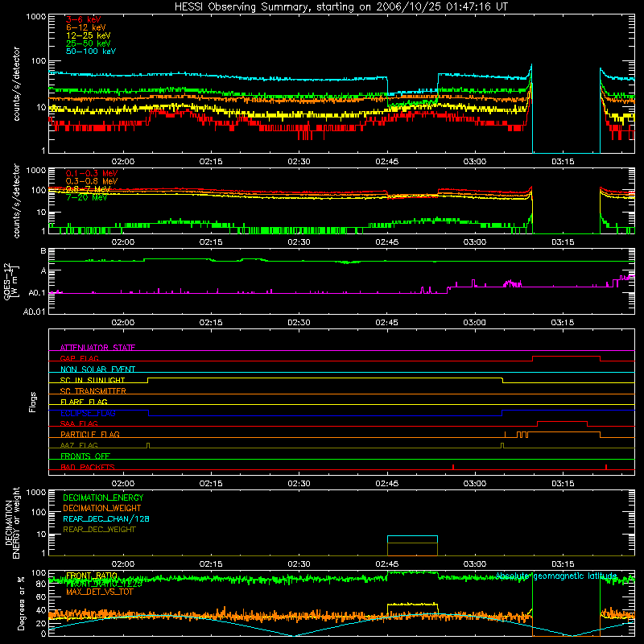Screen dimensions: 644x644
Task: Select the yellow FRONT_RATIO legend label
Action: tap(92, 576)
